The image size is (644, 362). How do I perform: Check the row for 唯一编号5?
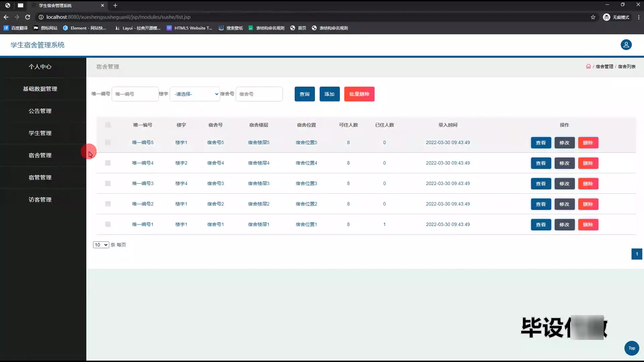108,142
